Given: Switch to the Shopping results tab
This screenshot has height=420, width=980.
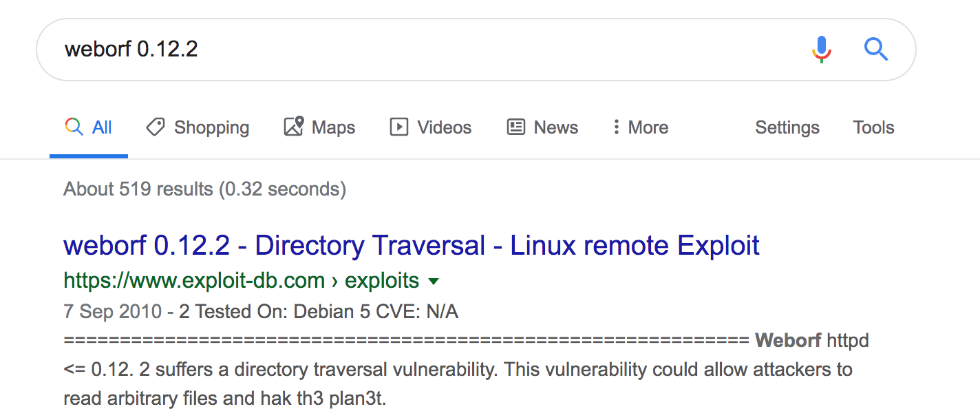Looking at the screenshot, I should click(198, 127).
